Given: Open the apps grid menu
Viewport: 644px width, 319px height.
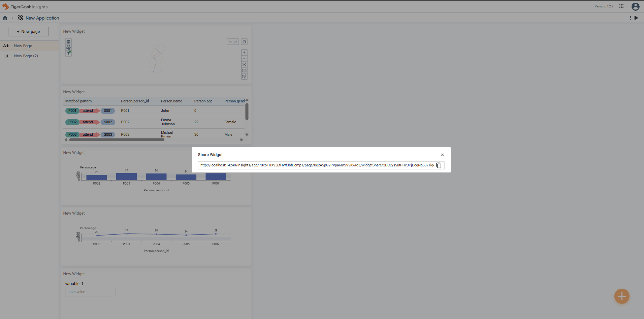Looking at the screenshot, I should 621,6.
